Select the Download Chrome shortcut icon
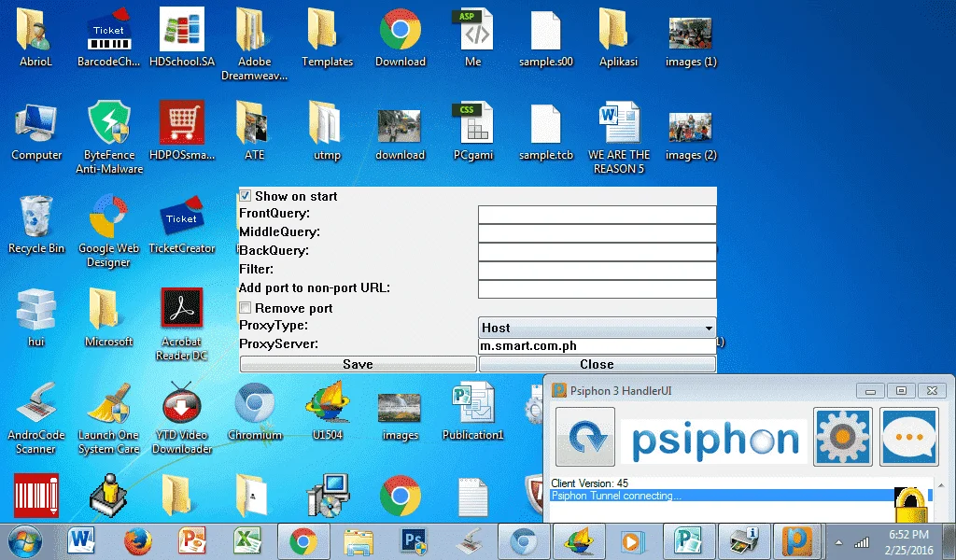The image size is (956, 560). tap(400, 37)
